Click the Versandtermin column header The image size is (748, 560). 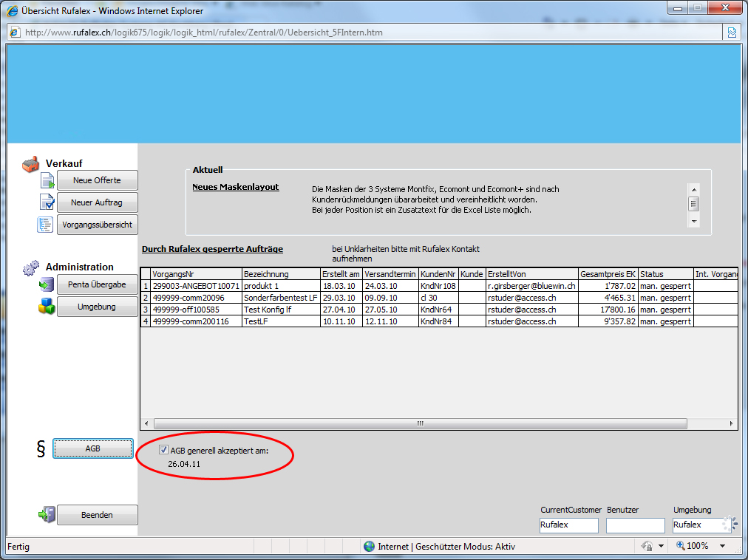pos(391,274)
